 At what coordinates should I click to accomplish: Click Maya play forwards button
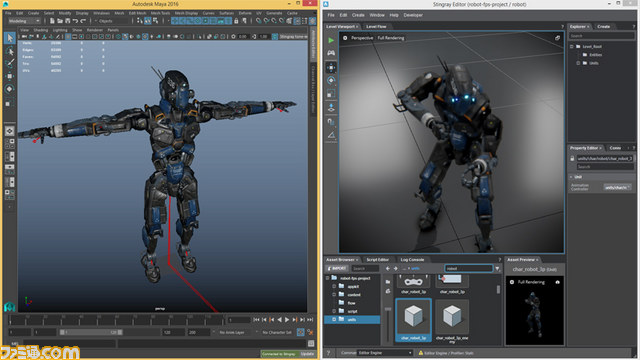point(287,320)
